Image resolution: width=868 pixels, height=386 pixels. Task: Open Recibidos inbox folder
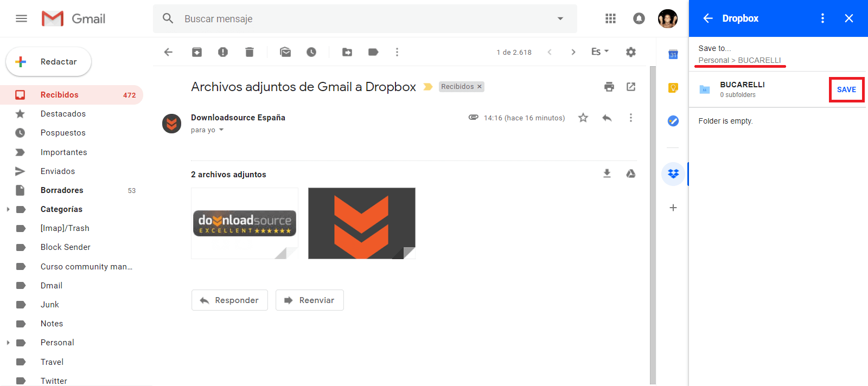point(72,95)
